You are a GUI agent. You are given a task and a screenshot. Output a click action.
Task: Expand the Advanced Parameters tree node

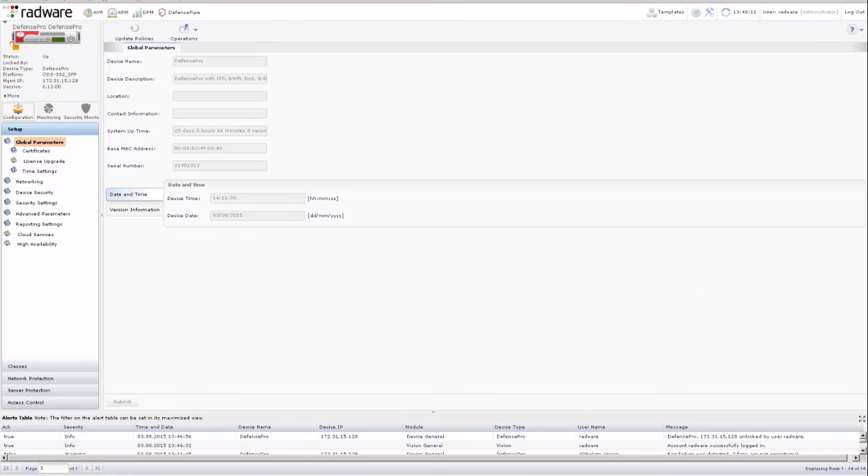pyautogui.click(x=7, y=213)
